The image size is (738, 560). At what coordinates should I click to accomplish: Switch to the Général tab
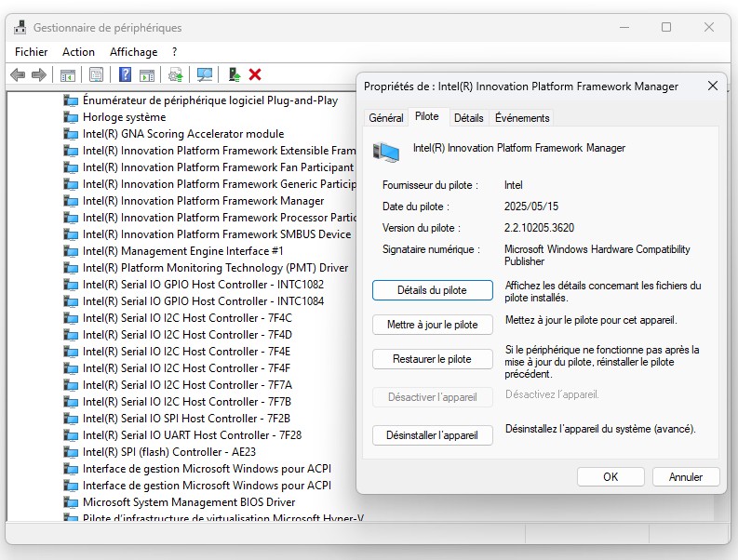(x=385, y=118)
